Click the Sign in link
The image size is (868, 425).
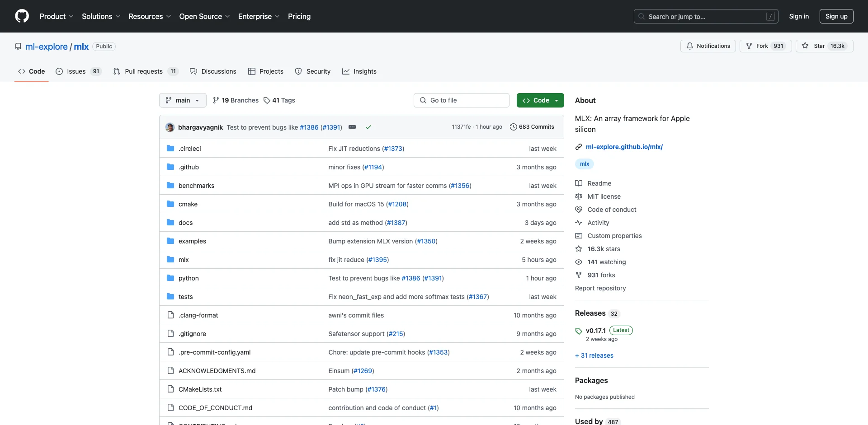tap(799, 16)
